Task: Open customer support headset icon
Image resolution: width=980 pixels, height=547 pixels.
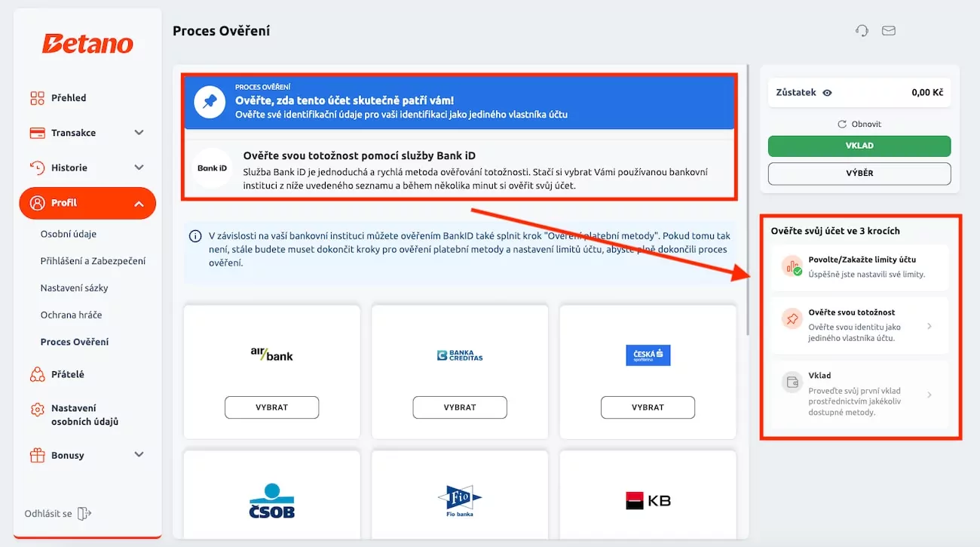Action: (x=862, y=31)
